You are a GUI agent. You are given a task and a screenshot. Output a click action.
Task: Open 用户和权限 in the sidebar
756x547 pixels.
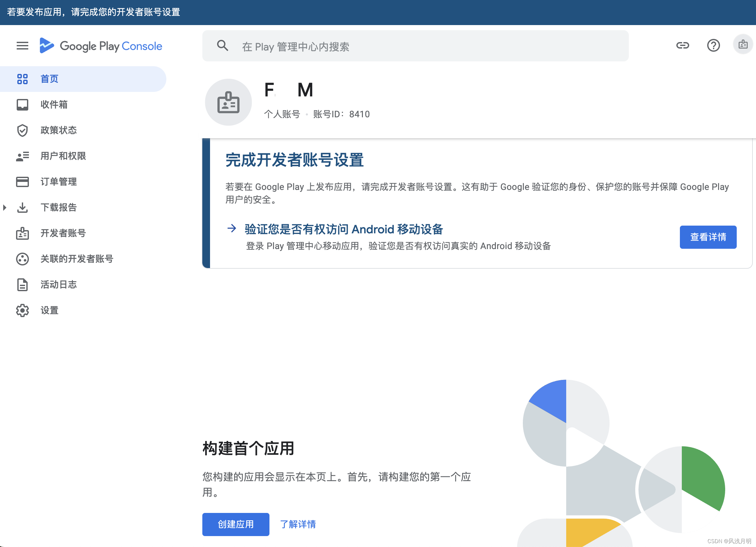coord(63,156)
